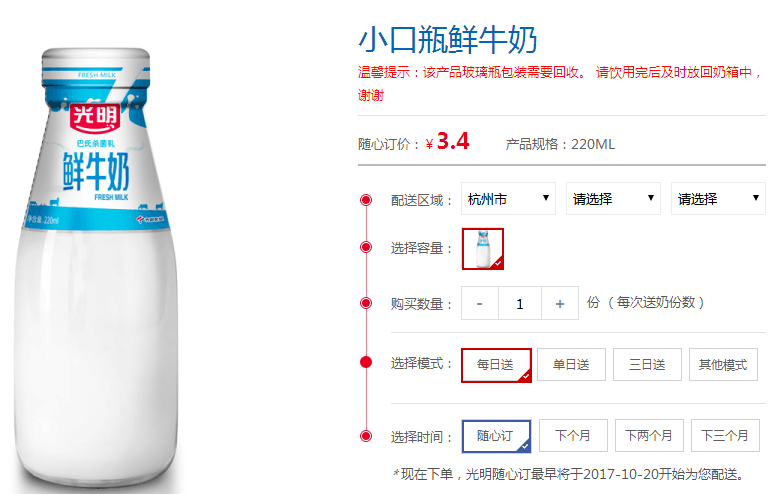
Task: Increase quantity with the plus button
Action: [x=560, y=303]
